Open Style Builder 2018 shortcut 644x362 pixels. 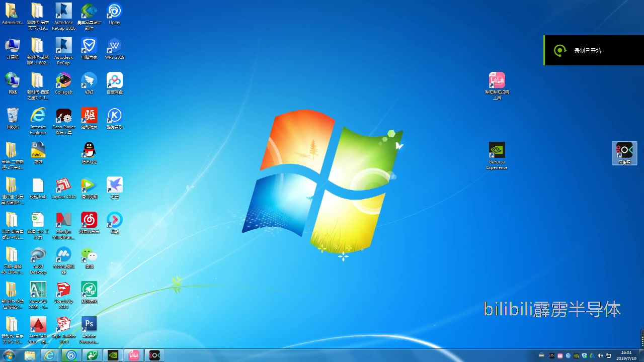[x=63, y=330]
